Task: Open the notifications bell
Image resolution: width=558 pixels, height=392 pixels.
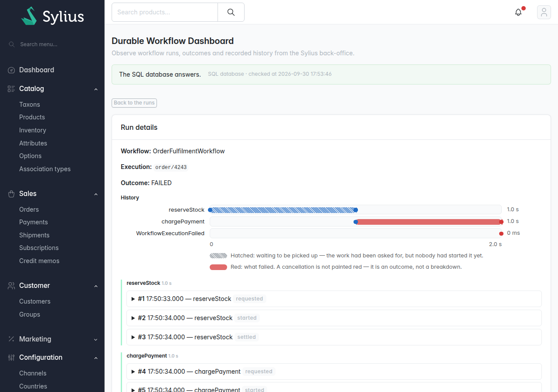Action: pyautogui.click(x=518, y=12)
